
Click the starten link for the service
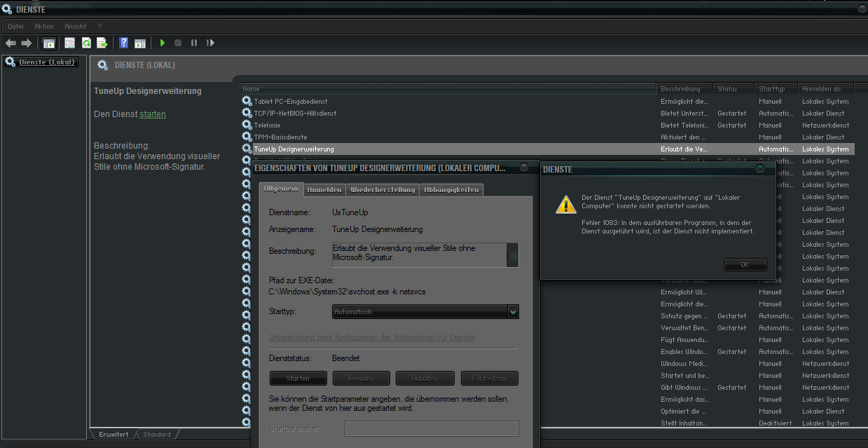[153, 114]
